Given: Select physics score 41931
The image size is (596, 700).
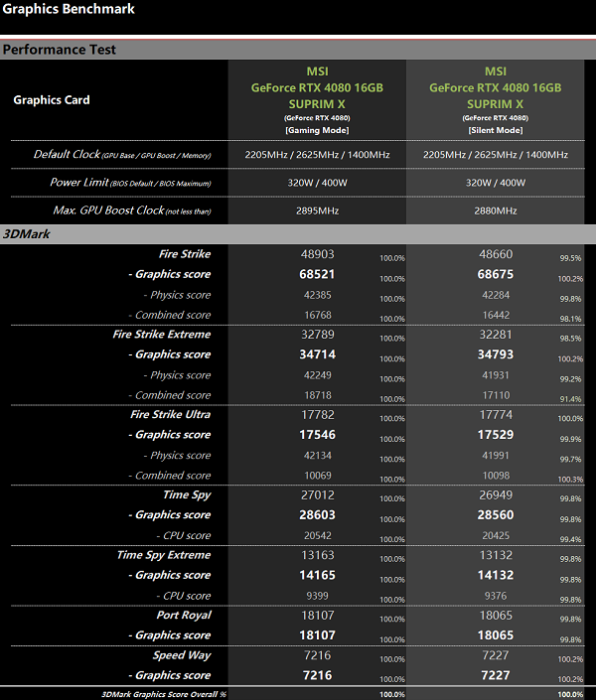Looking at the screenshot, I should 496,375.
